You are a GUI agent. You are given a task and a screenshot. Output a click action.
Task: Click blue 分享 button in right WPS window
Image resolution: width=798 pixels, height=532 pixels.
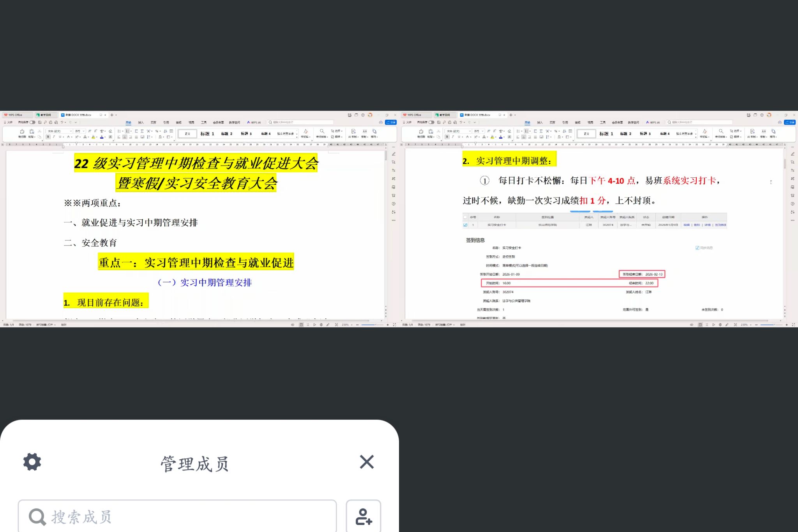point(789,122)
